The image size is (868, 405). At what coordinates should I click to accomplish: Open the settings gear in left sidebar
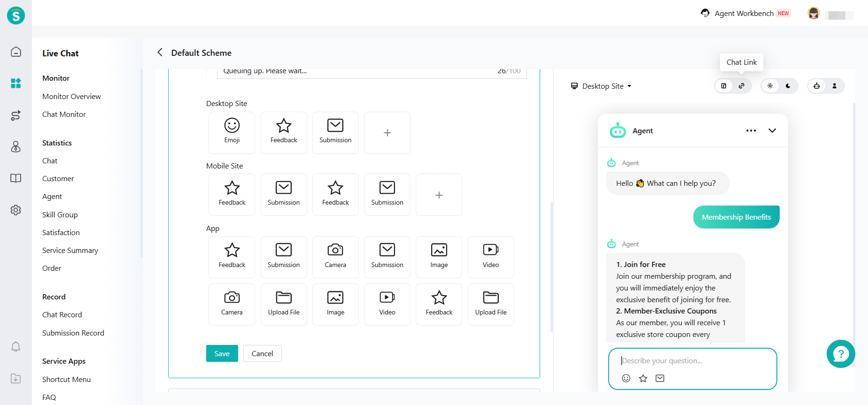[x=15, y=210]
